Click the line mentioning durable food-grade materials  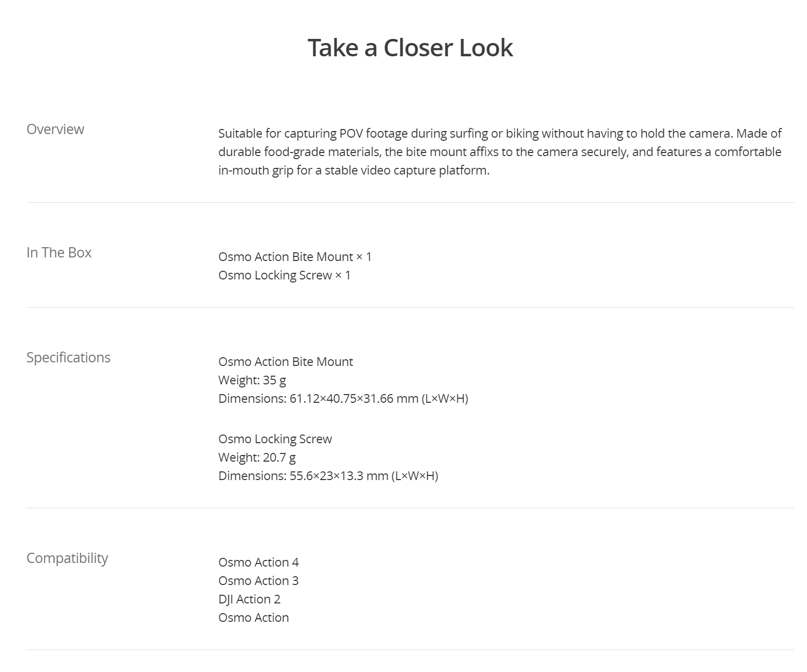coord(500,151)
